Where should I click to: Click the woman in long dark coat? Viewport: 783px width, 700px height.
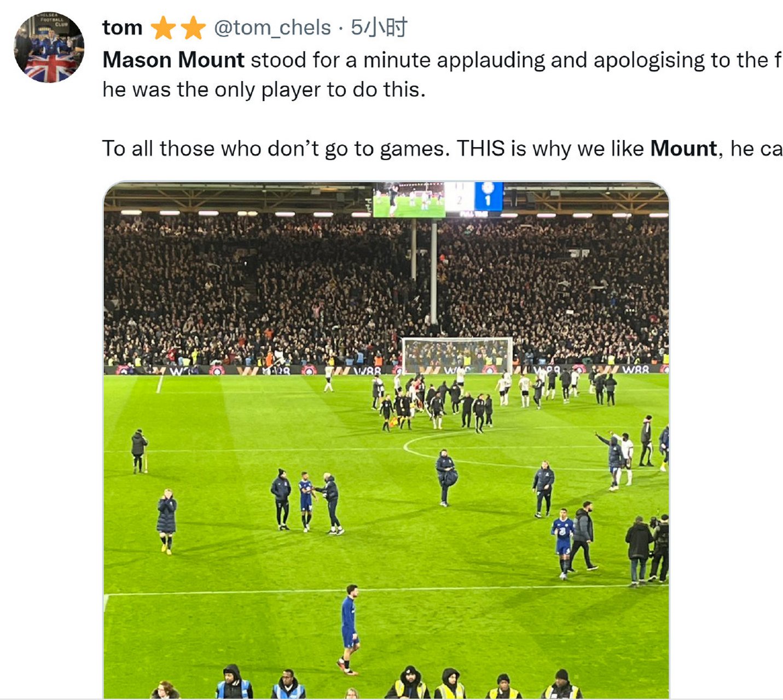(x=166, y=521)
